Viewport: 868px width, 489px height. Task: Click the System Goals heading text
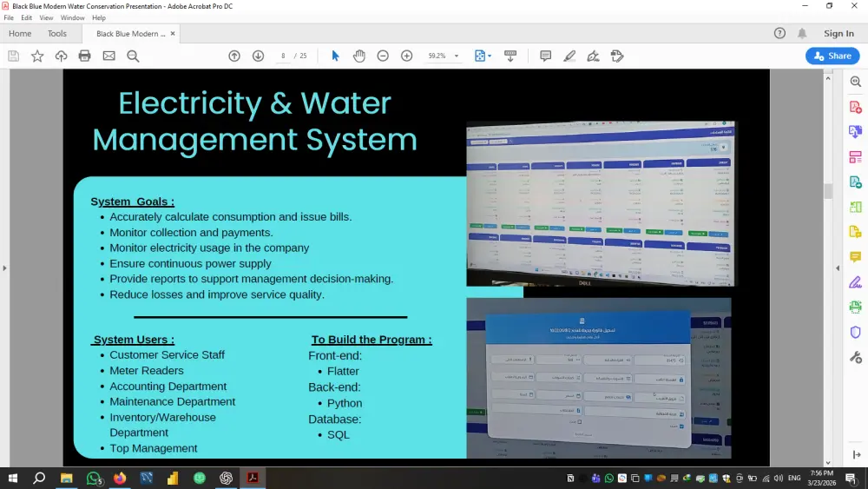132,202
